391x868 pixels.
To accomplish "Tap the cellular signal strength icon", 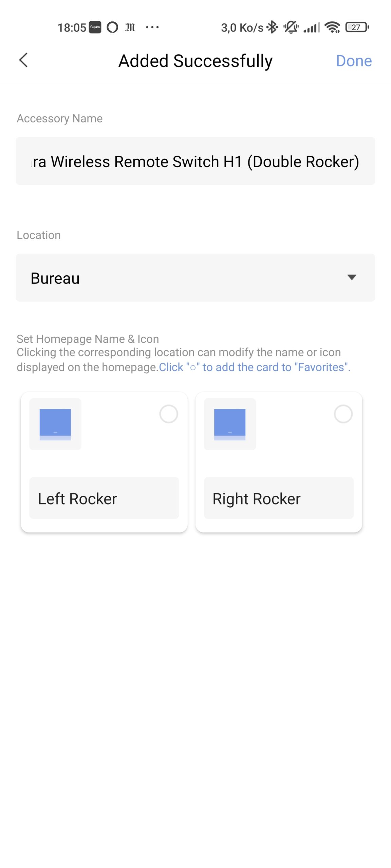I will 312,27.
